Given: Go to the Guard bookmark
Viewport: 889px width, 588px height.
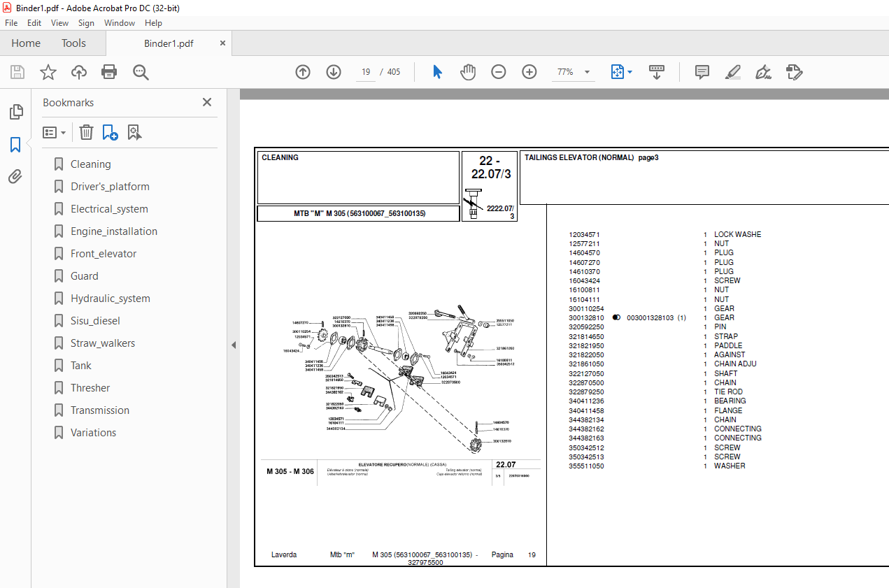Looking at the screenshot, I should pos(85,276).
